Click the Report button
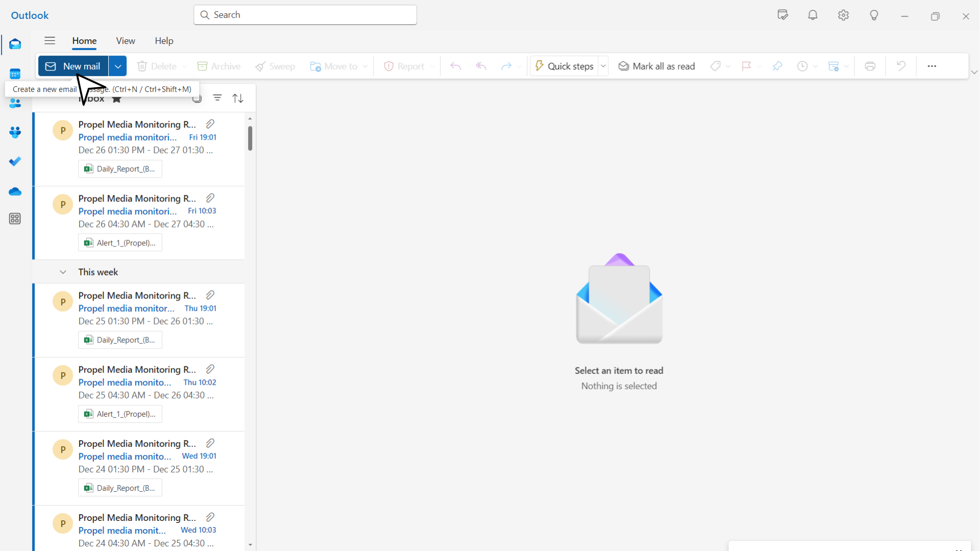980x551 pixels. click(x=404, y=66)
